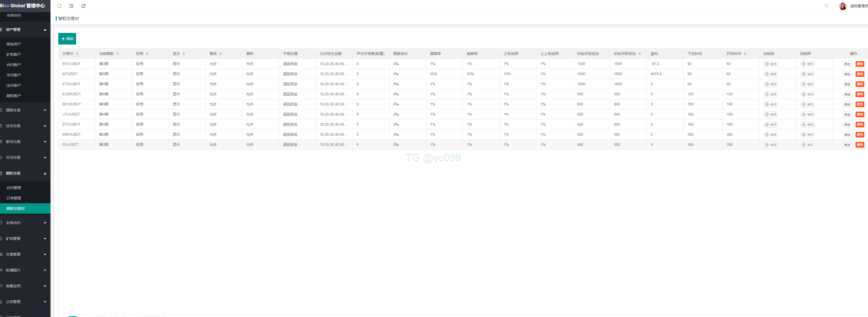Click the home icon in top bar
The image size is (868, 317).
tap(59, 6)
